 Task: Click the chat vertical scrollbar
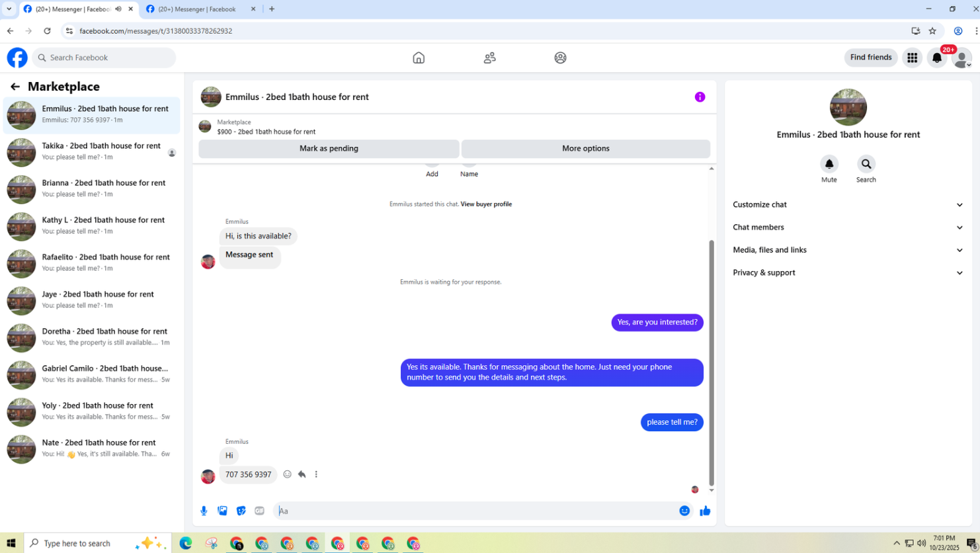[712, 362]
